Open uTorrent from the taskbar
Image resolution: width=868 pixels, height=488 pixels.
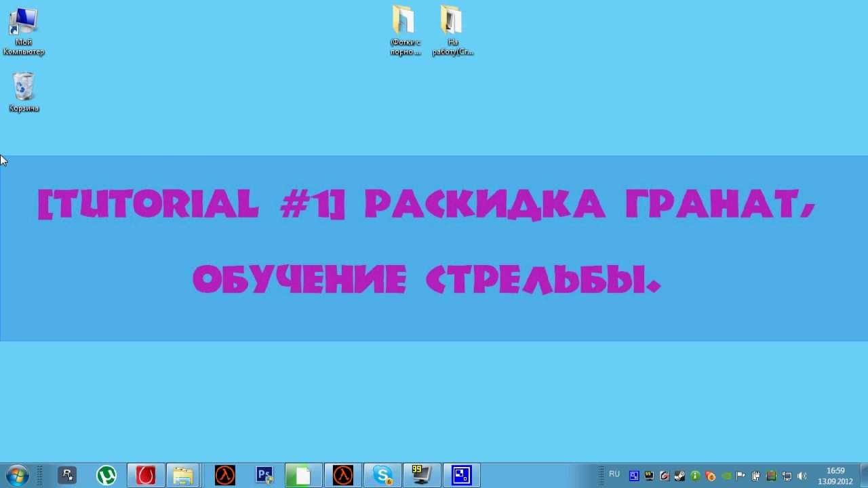point(106,475)
